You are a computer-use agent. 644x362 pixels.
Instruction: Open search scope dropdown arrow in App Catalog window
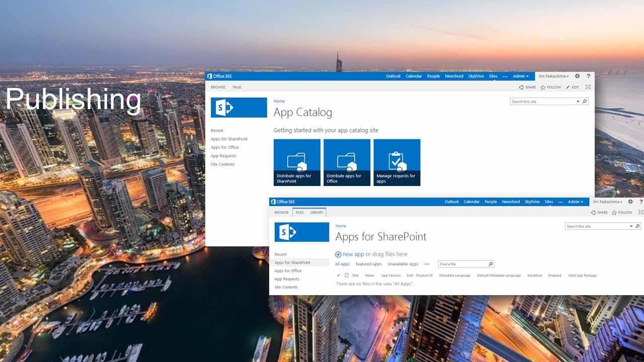(x=578, y=102)
